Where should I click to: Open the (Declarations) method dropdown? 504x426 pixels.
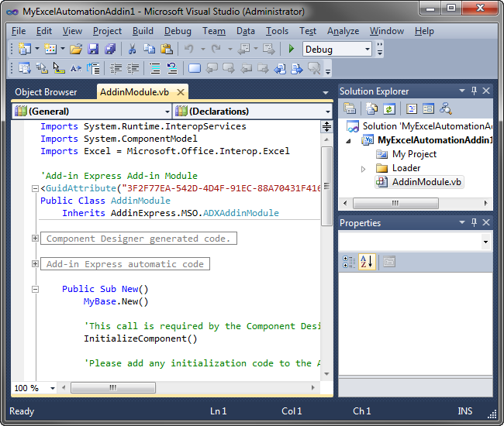(327, 112)
